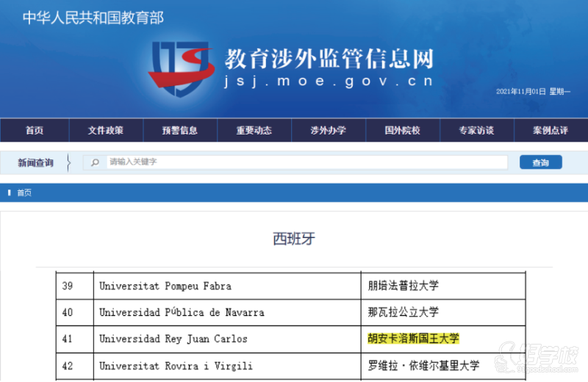
Task: Open the 首页 navigation menu item
Action: pyautogui.click(x=35, y=131)
